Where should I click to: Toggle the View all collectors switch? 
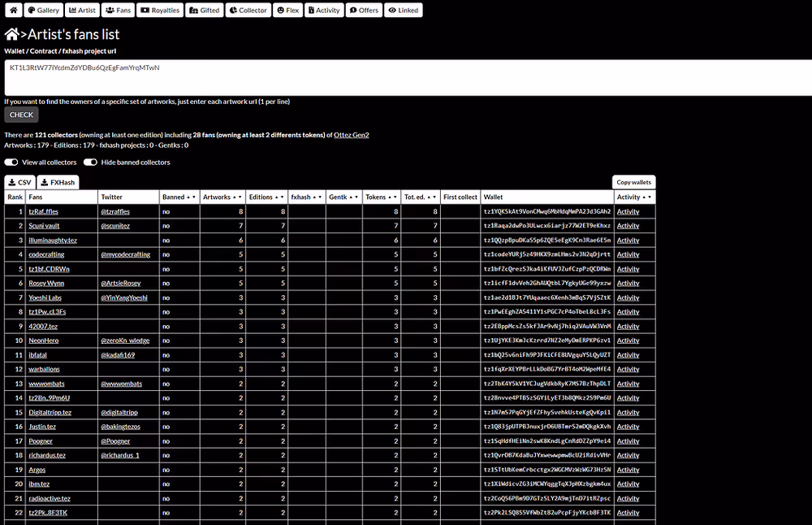pyautogui.click(x=11, y=163)
